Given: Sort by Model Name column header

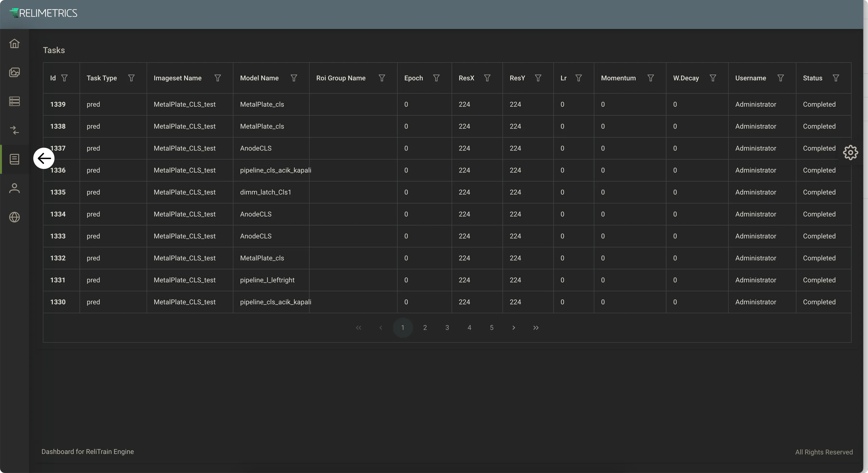Looking at the screenshot, I should pyautogui.click(x=259, y=78).
